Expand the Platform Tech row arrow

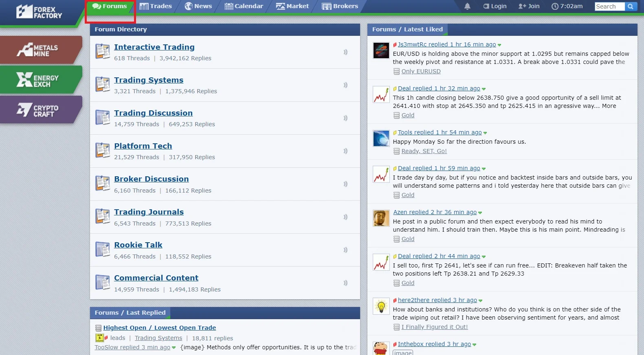click(x=345, y=151)
